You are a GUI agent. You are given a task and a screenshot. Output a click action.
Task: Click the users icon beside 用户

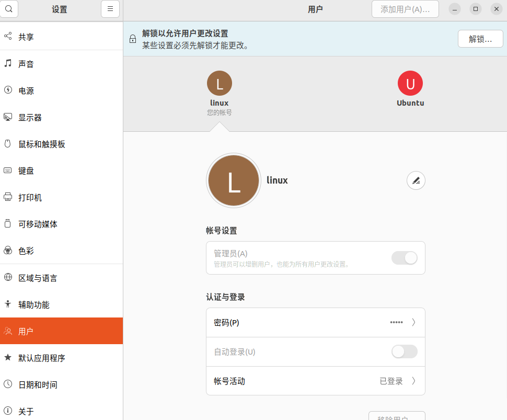(x=8, y=331)
